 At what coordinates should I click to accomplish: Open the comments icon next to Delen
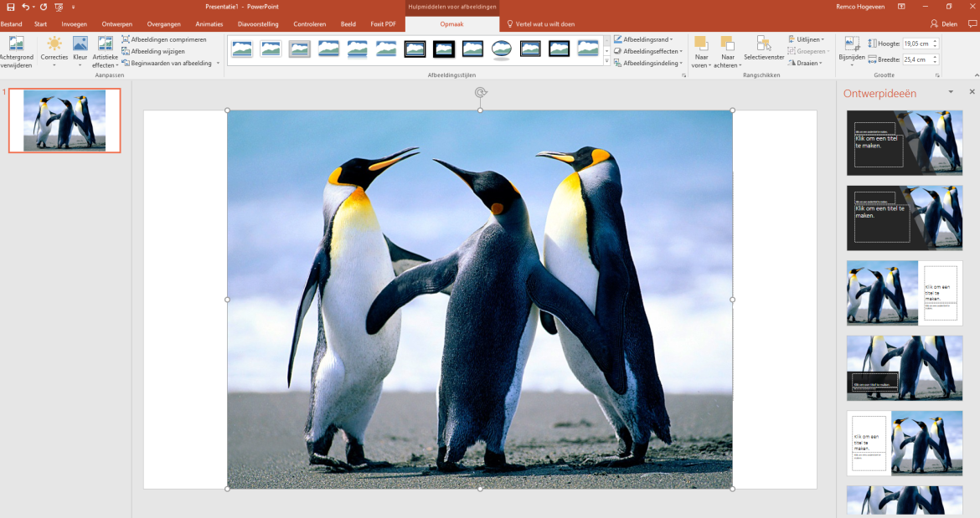(x=972, y=23)
